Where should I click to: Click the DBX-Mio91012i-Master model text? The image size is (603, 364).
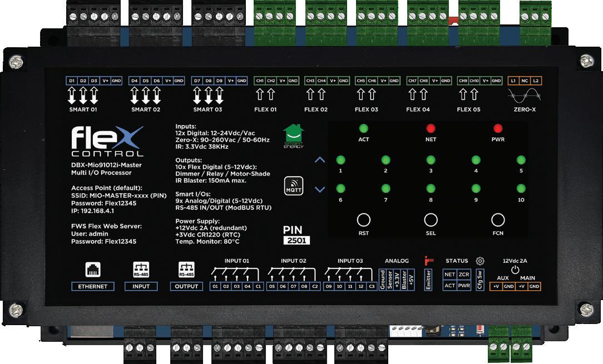tap(106, 165)
